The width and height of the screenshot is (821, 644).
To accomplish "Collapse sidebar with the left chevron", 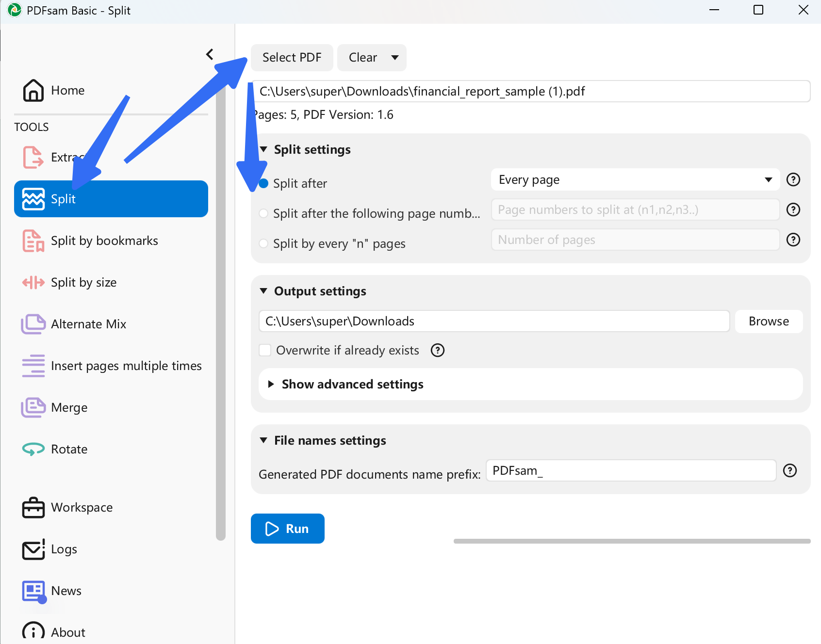I will pyautogui.click(x=210, y=54).
